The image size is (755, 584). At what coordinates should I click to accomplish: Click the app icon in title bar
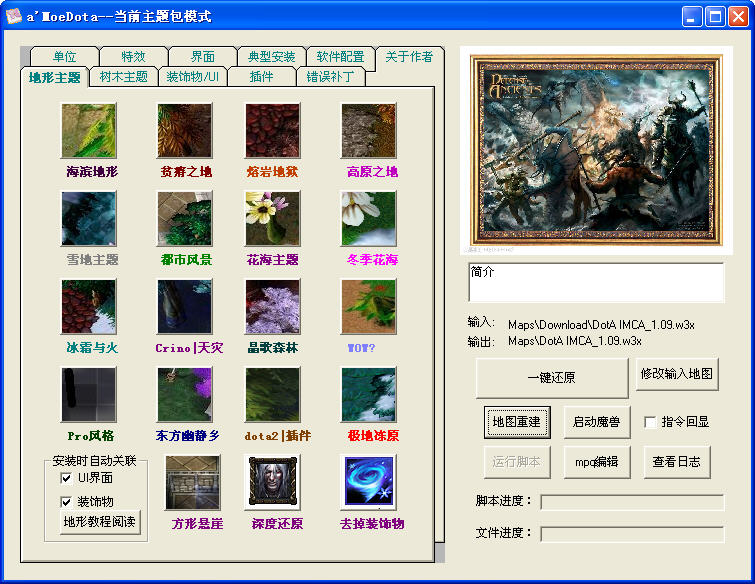(13, 16)
